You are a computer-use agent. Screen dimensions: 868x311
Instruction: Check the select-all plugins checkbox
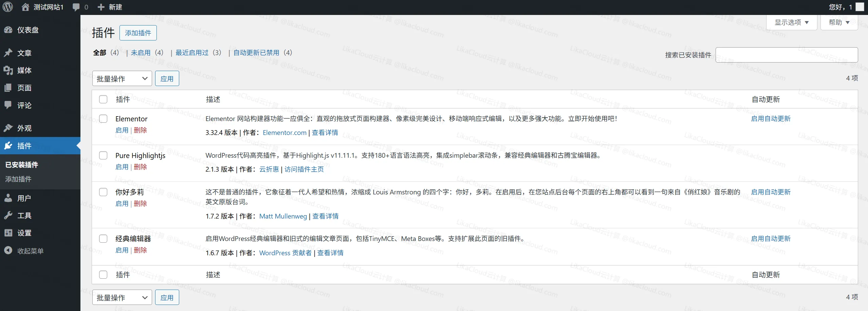tap(103, 99)
